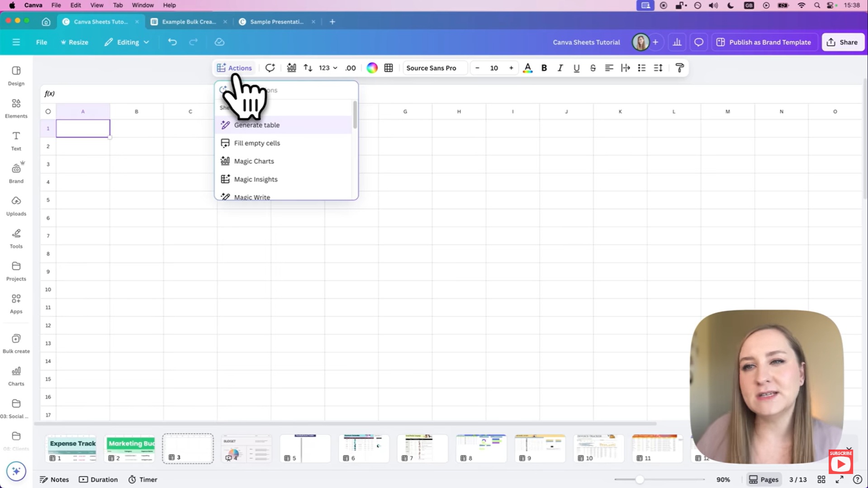This screenshot has width=868, height=488.
Task: Open the cell borders grid icon
Action: tap(389, 68)
